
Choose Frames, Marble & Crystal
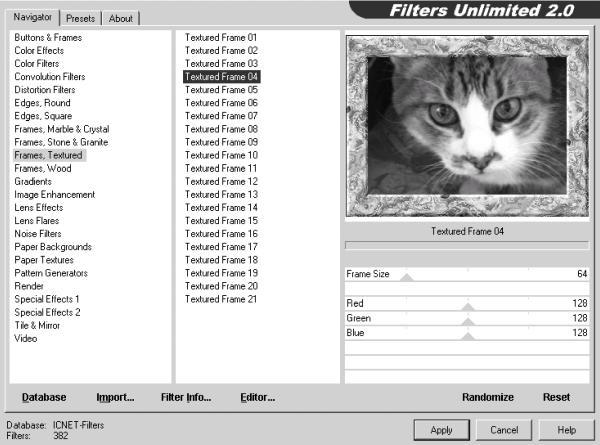pos(62,129)
